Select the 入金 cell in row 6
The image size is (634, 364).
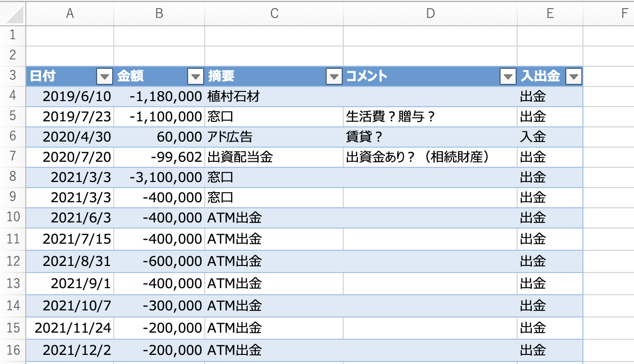point(550,136)
